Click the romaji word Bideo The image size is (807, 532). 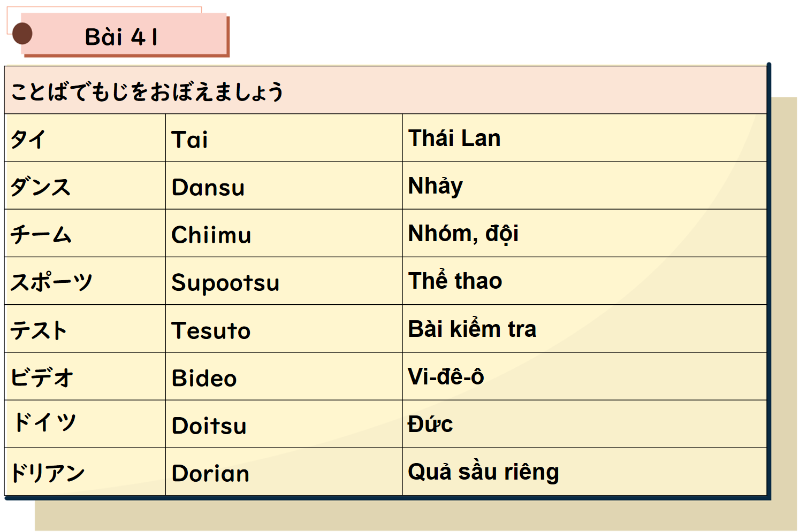(x=204, y=379)
